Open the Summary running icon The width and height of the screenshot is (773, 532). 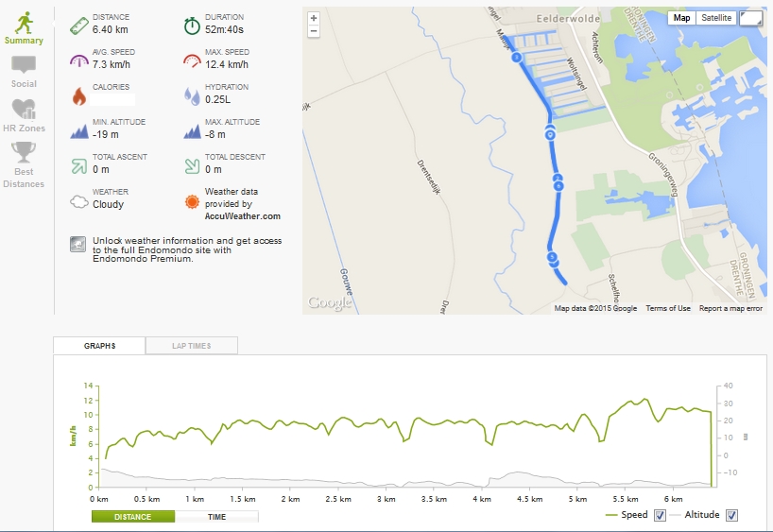pyautogui.click(x=24, y=24)
